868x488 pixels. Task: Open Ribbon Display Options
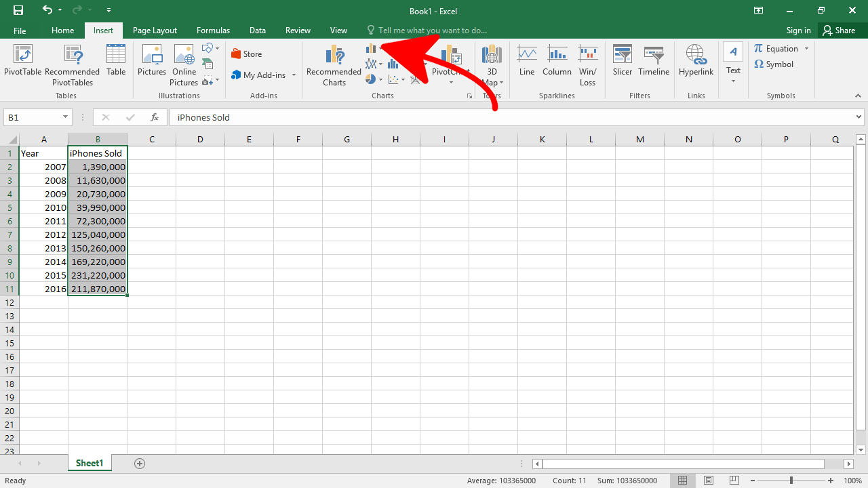click(x=759, y=10)
